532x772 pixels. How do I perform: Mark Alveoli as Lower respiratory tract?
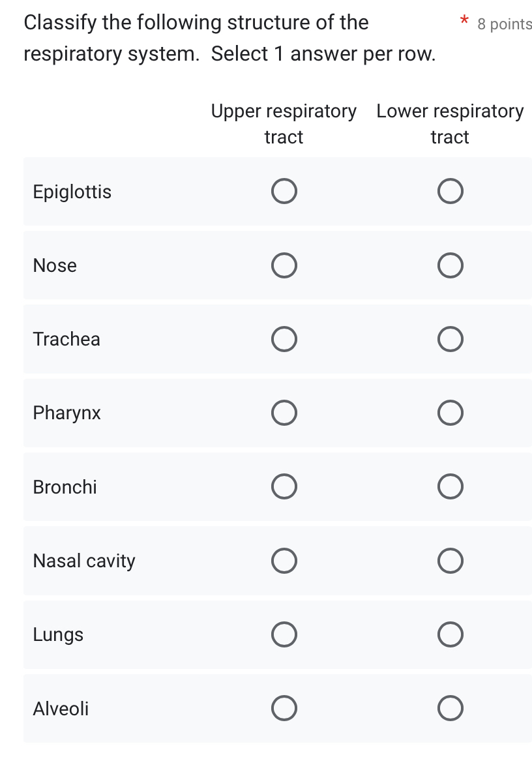pos(451,708)
